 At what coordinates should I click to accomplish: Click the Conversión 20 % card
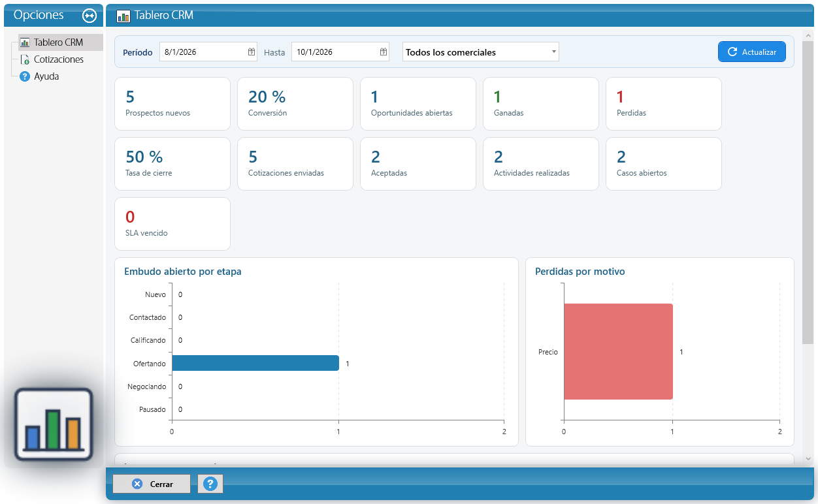(x=295, y=104)
